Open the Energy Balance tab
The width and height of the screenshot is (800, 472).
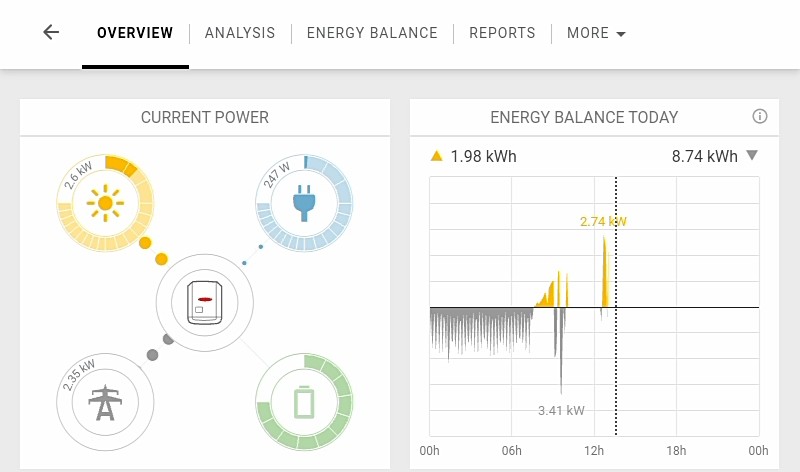372,33
